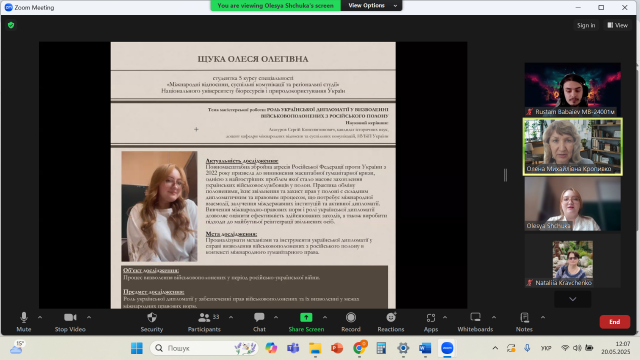This screenshot has width=640, height=360.
Task: Open the Chat panel
Action: 259,322
